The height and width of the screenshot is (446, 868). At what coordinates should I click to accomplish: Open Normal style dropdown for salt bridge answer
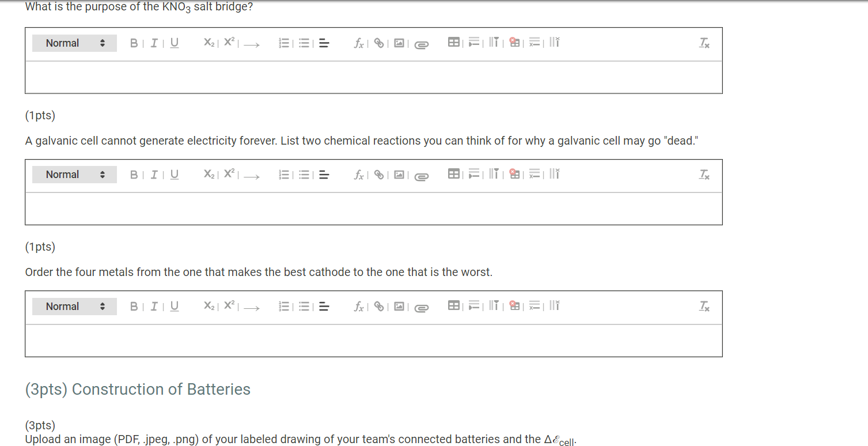tap(74, 43)
